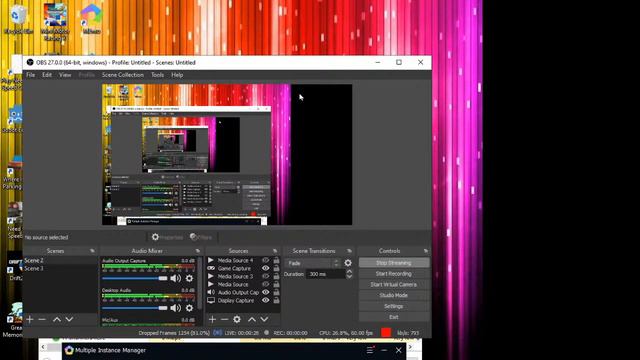Adjust Desktop Audio volume slider
Viewport: 640px width, 360px height.
point(135,308)
